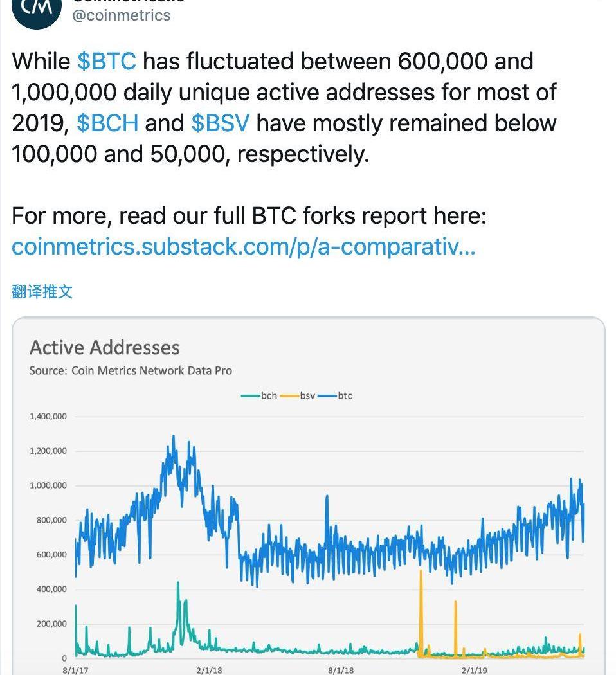Click the tall yellow bsv spike
The width and height of the screenshot is (616, 675).
click(x=421, y=611)
